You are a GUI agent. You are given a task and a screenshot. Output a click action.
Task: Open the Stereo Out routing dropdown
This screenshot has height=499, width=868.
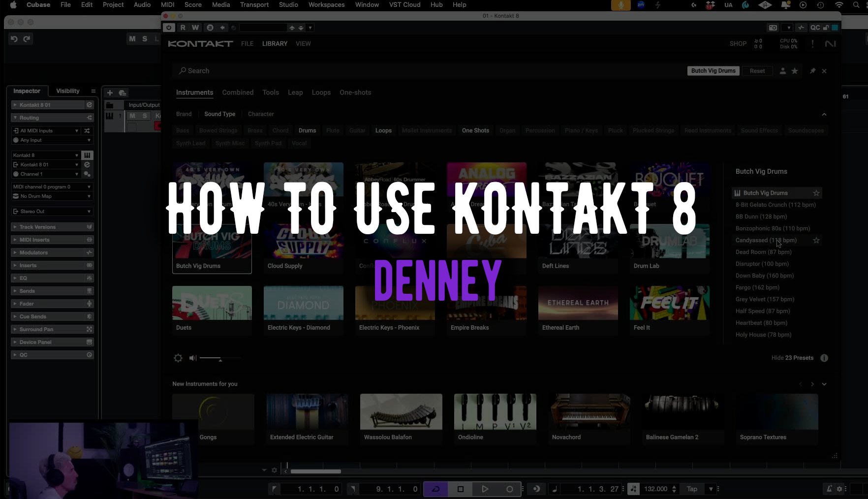52,211
